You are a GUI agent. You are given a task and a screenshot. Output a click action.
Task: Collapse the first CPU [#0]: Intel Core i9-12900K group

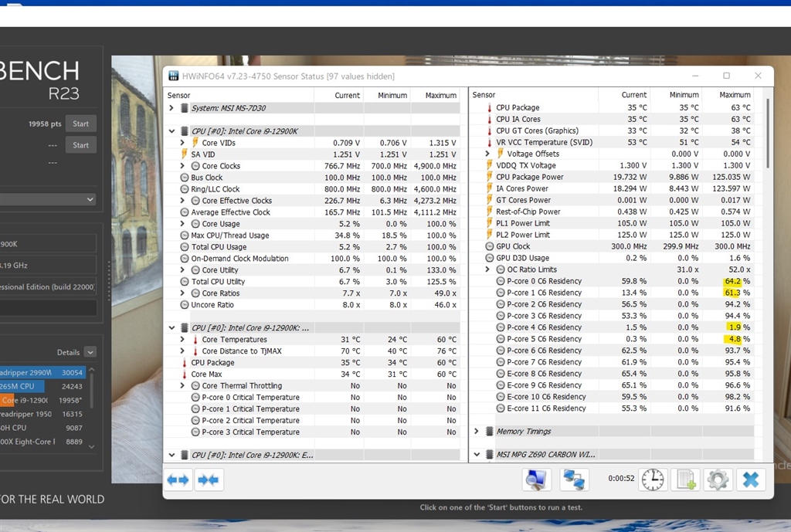coord(171,131)
